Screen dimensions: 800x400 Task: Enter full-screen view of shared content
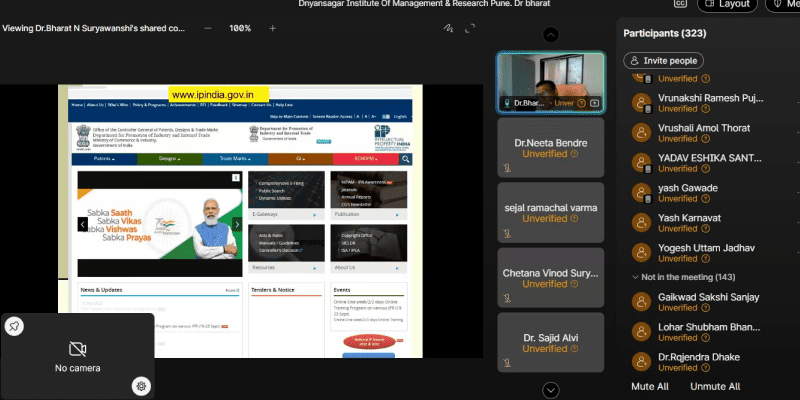click(470, 29)
